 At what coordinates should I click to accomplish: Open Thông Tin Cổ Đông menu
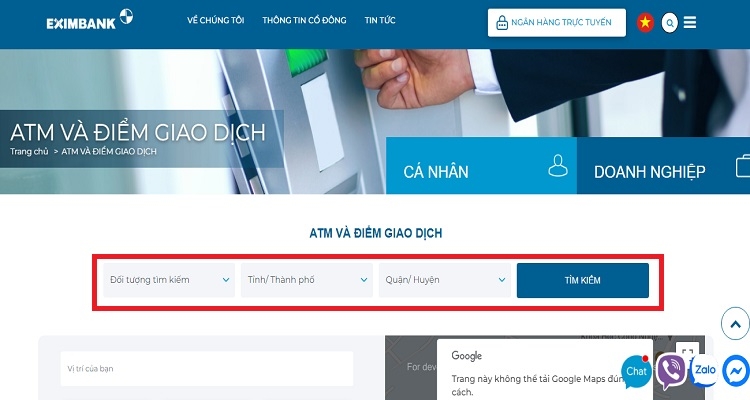pos(304,20)
